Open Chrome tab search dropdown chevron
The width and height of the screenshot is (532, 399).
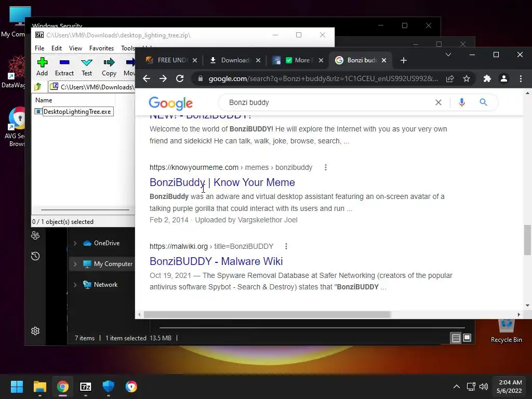[448, 55]
